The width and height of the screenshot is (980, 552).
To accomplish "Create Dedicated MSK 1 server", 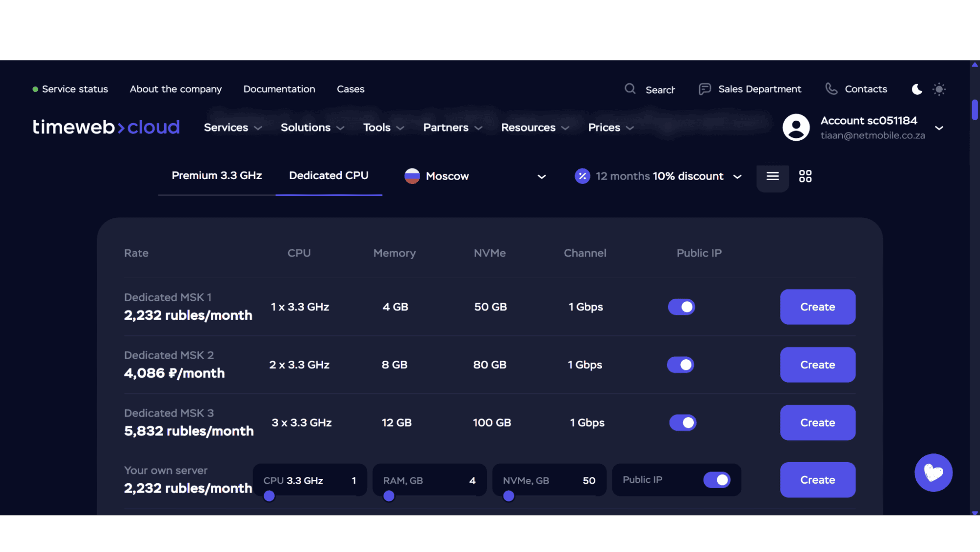I will [x=818, y=307].
